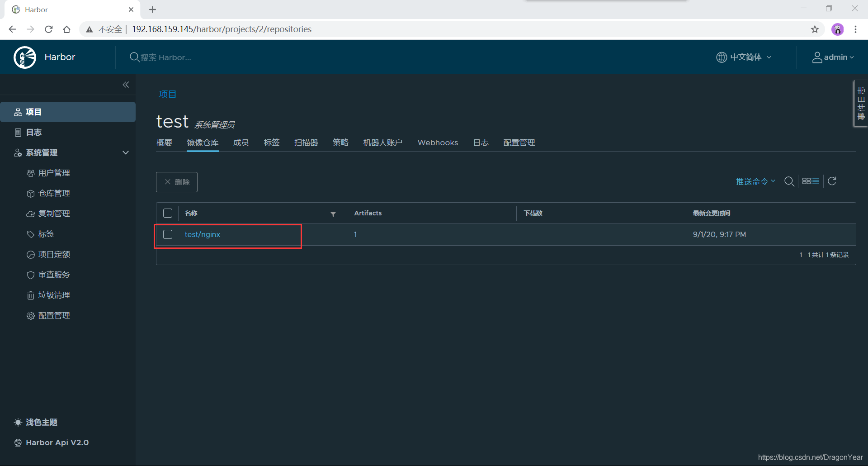Sort by the 名称 column header
Screen dimensions: 868x466
(x=191, y=213)
